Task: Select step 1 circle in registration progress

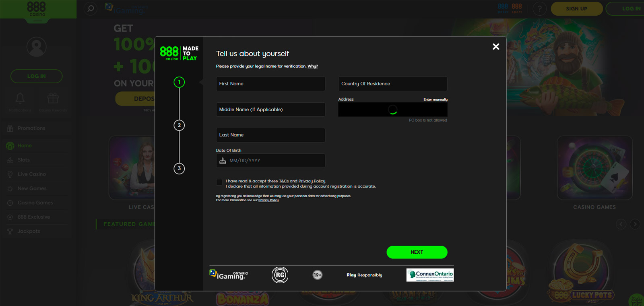Action: (179, 82)
